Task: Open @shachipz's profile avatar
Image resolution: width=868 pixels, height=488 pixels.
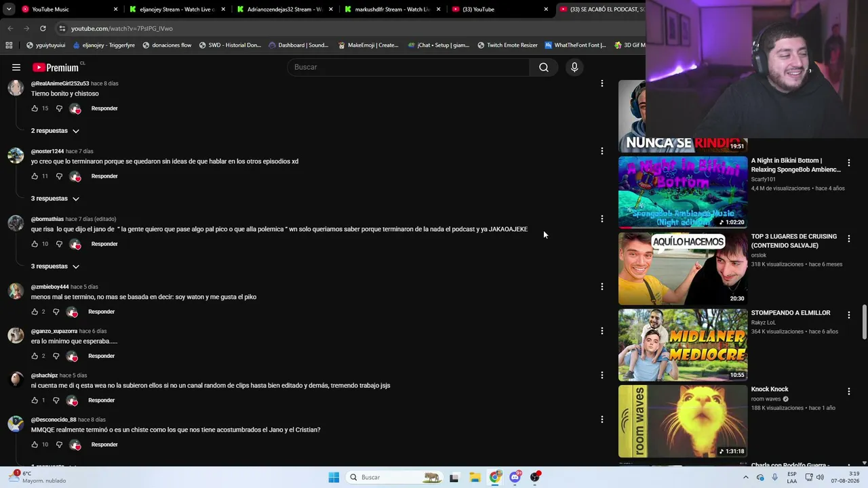Action: [x=16, y=380]
